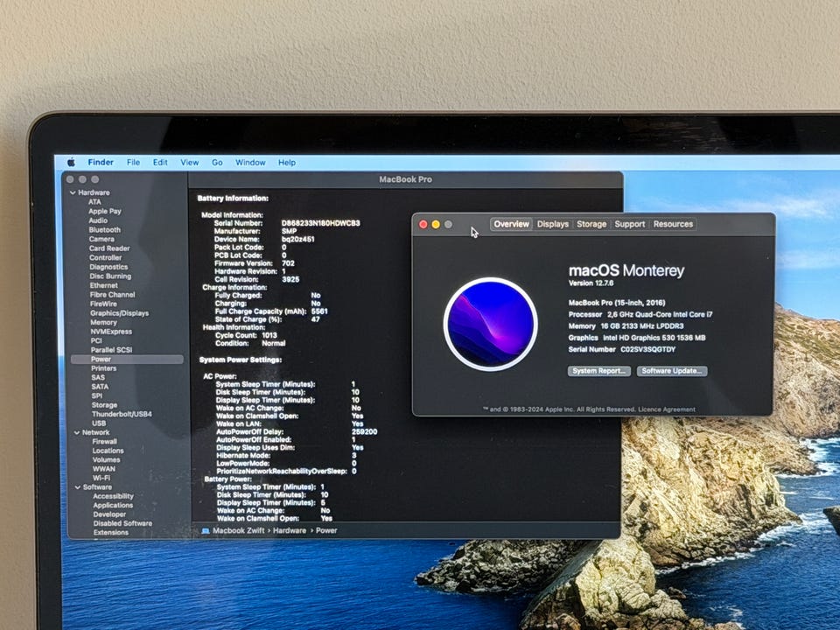Select SAS in the sidebar
The height and width of the screenshot is (630, 840).
pos(98,378)
